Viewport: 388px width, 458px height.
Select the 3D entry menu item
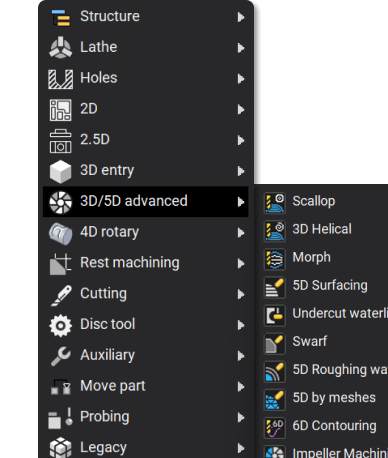click(x=146, y=171)
